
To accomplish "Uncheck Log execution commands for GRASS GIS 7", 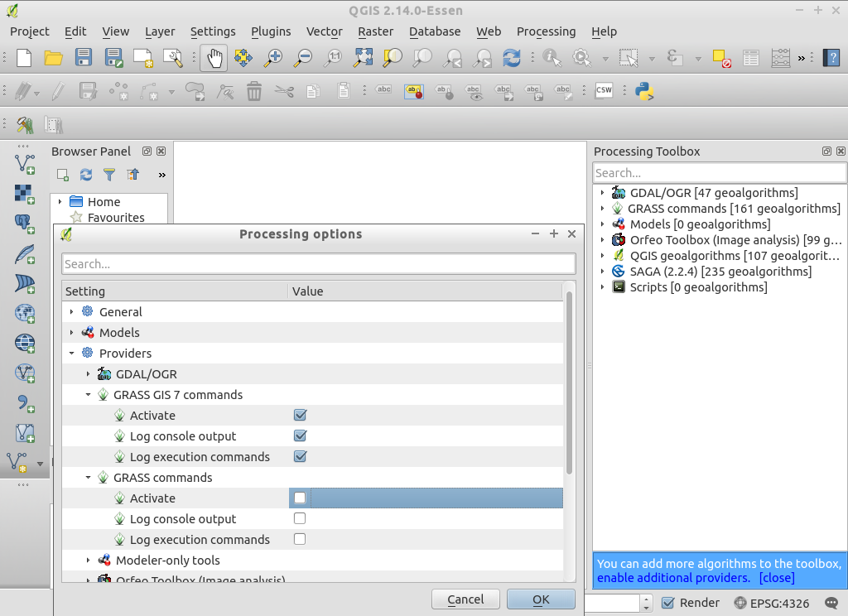I will 300,456.
